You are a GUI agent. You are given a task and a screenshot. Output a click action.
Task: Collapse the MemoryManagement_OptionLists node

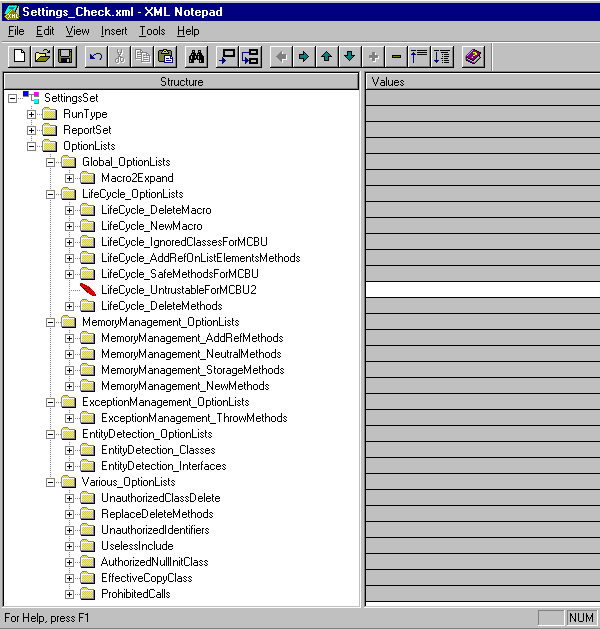(50, 322)
